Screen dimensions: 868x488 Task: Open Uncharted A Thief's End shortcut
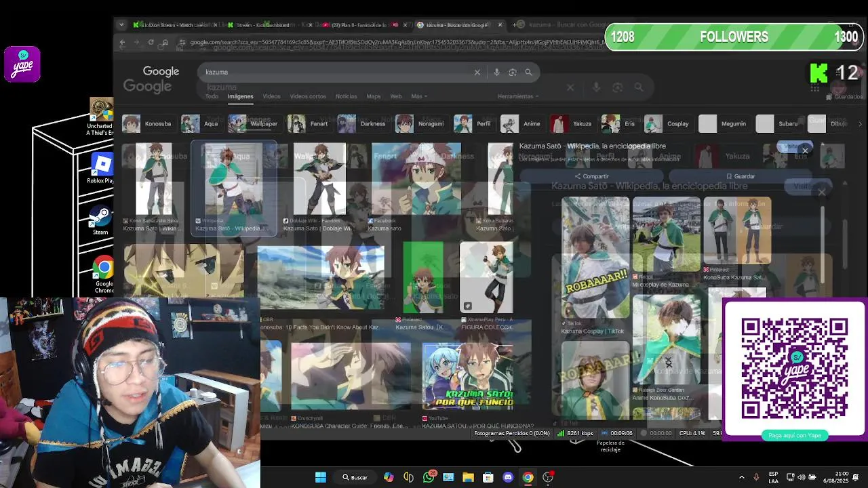click(x=100, y=117)
